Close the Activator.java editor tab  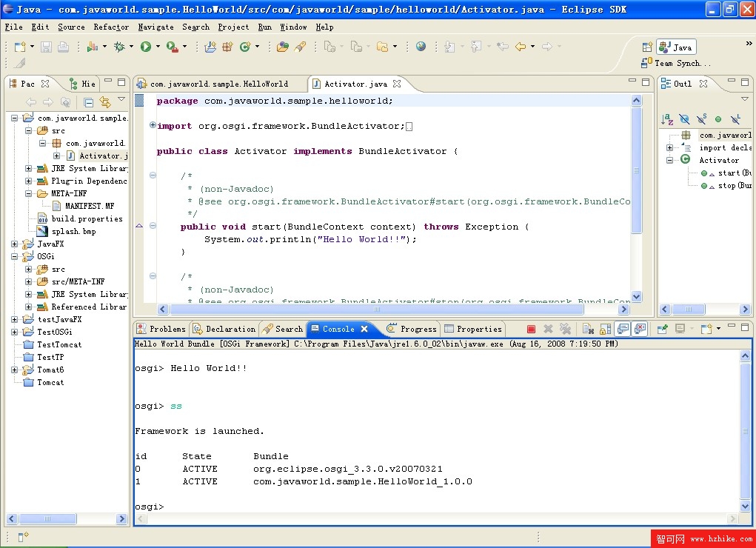[397, 84]
